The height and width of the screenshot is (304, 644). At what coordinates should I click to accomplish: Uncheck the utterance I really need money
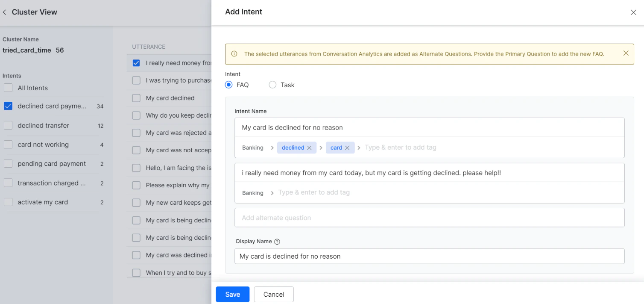coord(136,62)
